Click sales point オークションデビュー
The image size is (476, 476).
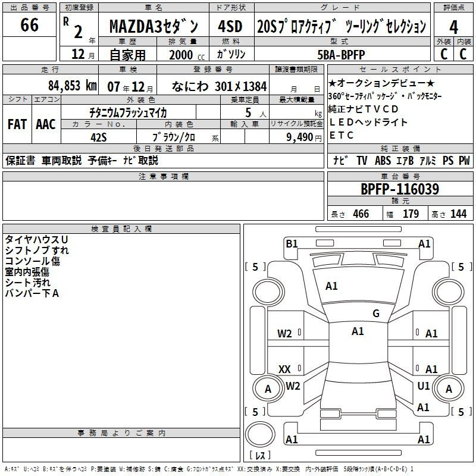[x=381, y=83]
